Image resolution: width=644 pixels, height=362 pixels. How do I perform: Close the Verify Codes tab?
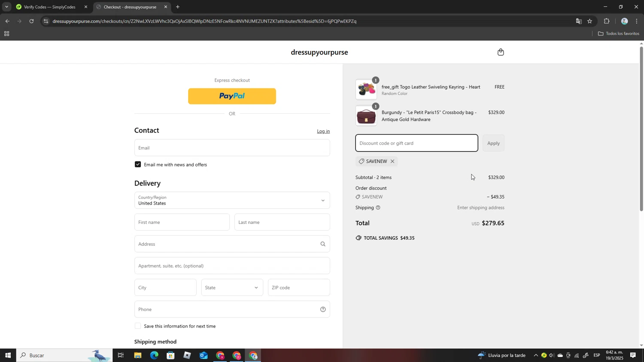point(86,7)
